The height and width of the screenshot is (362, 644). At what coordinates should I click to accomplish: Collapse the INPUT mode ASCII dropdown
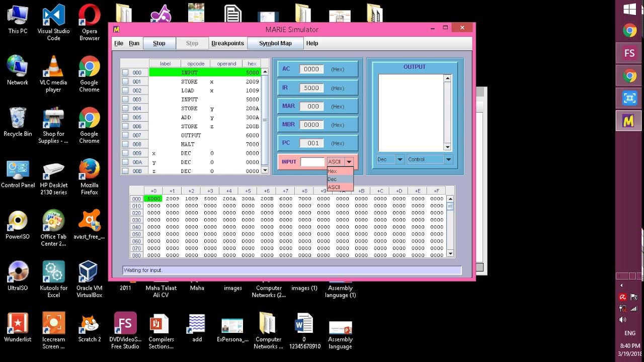click(x=349, y=162)
